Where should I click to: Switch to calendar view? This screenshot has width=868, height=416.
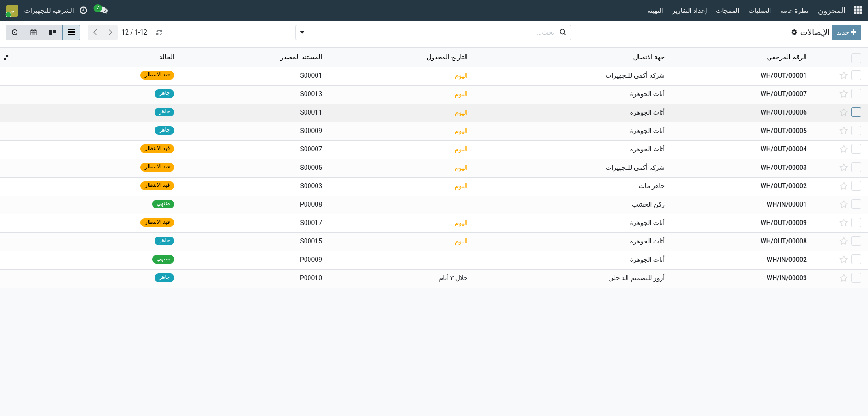click(x=34, y=32)
